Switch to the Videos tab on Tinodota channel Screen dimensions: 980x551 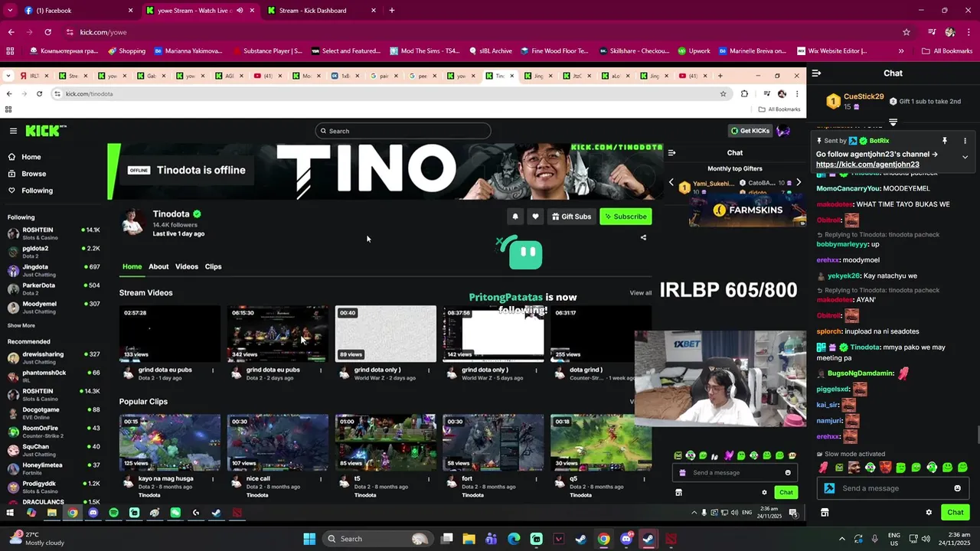[187, 266]
